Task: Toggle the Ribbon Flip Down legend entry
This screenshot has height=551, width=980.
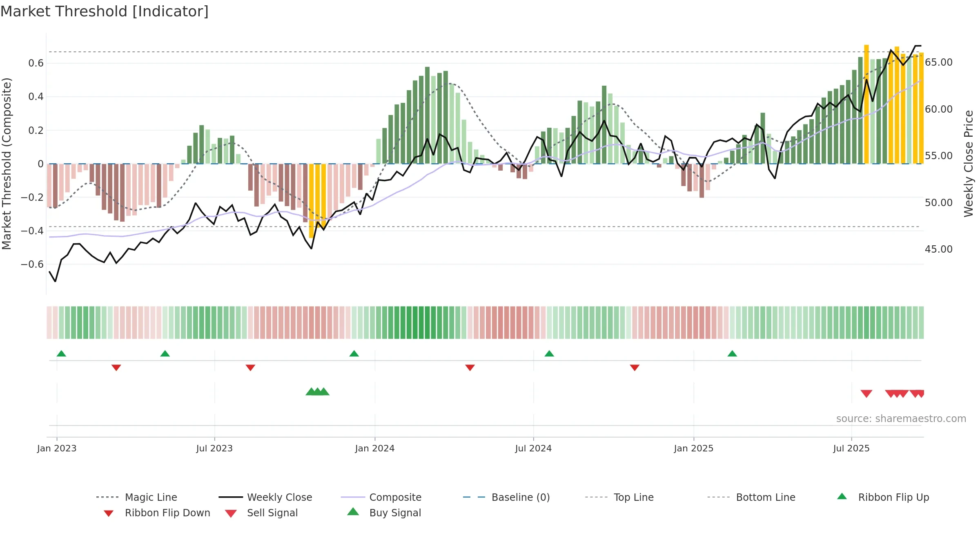Action: pyautogui.click(x=157, y=513)
